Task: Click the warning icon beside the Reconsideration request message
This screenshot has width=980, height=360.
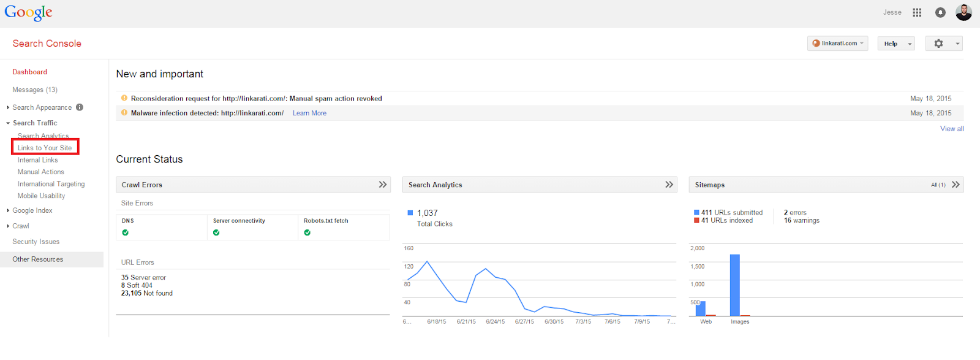Action: coord(124,98)
